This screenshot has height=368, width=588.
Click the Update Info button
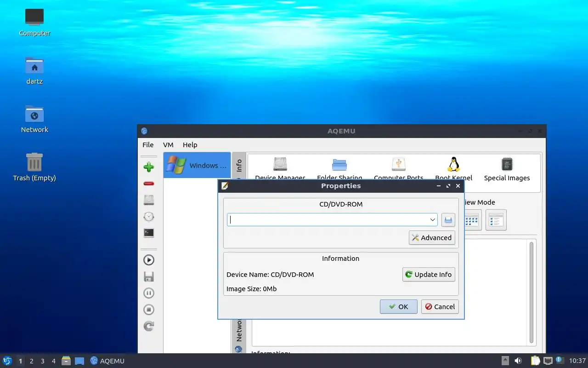(429, 275)
